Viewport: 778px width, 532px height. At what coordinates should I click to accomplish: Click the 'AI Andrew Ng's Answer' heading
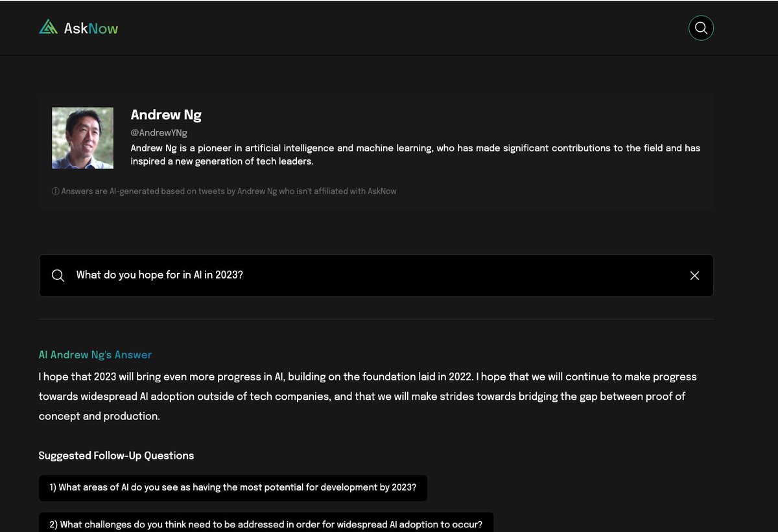tap(95, 354)
